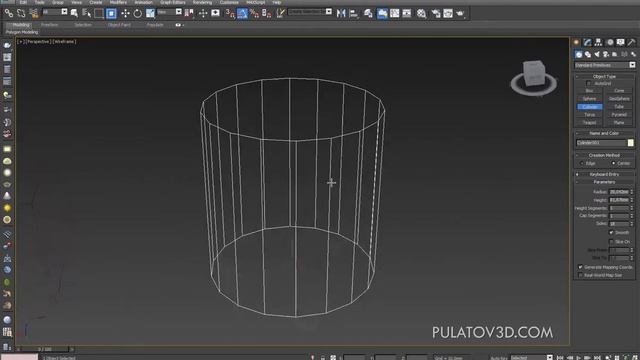The height and width of the screenshot is (360, 640).
Task: Enable the AutoGrid checkbox
Action: tap(589, 83)
